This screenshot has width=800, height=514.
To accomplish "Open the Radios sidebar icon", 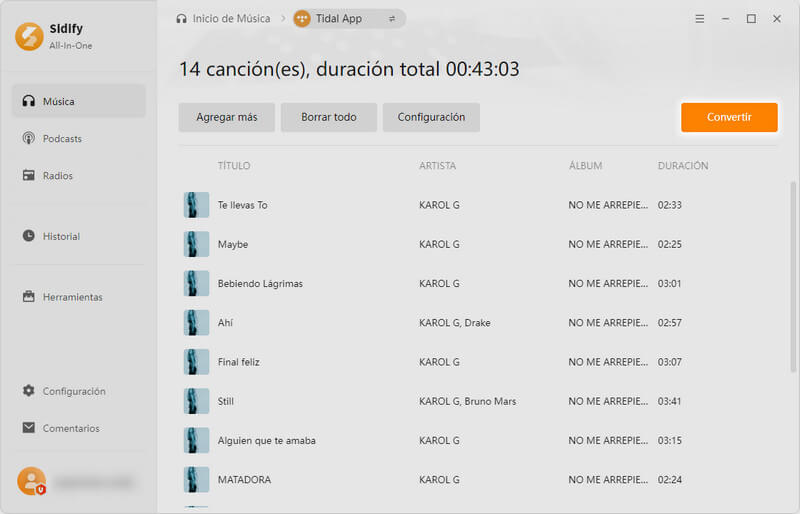I will click(x=29, y=175).
